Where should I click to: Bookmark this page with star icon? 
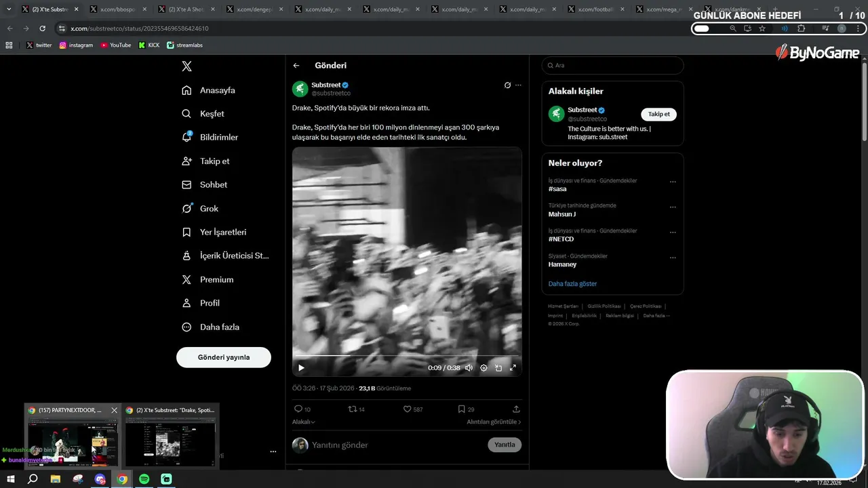pyautogui.click(x=762, y=28)
